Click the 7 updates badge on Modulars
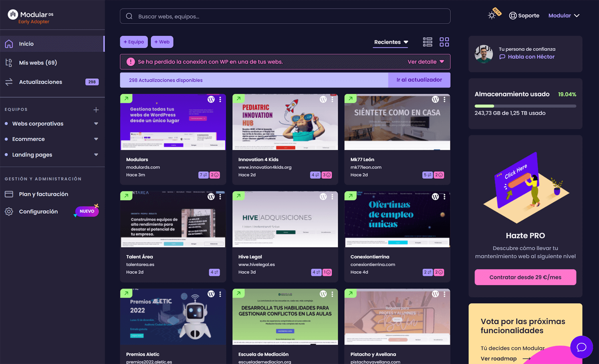 [x=204, y=175]
